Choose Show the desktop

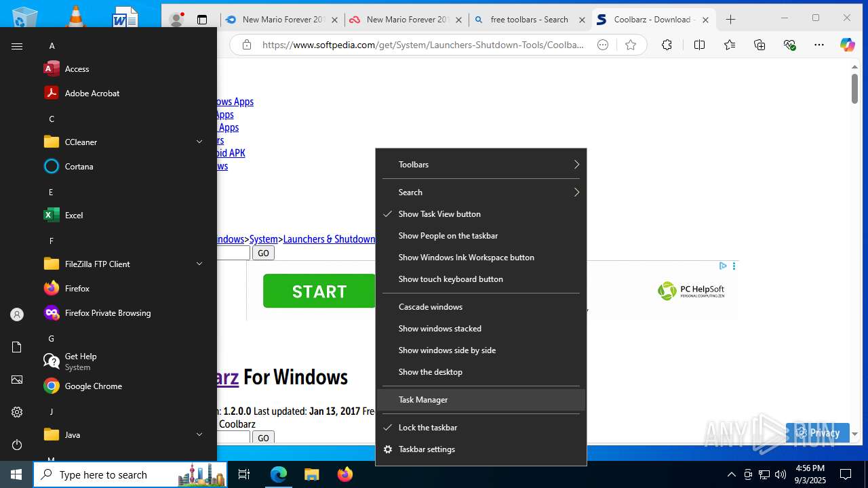pos(481,371)
